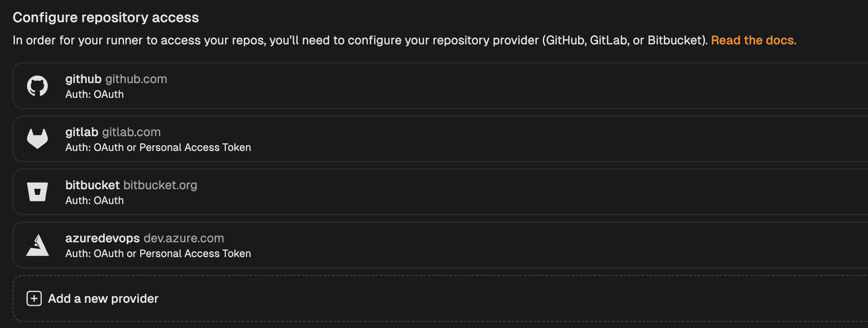This screenshot has height=328, width=868.
Task: Click the gitlab.com domain text
Action: (131, 132)
